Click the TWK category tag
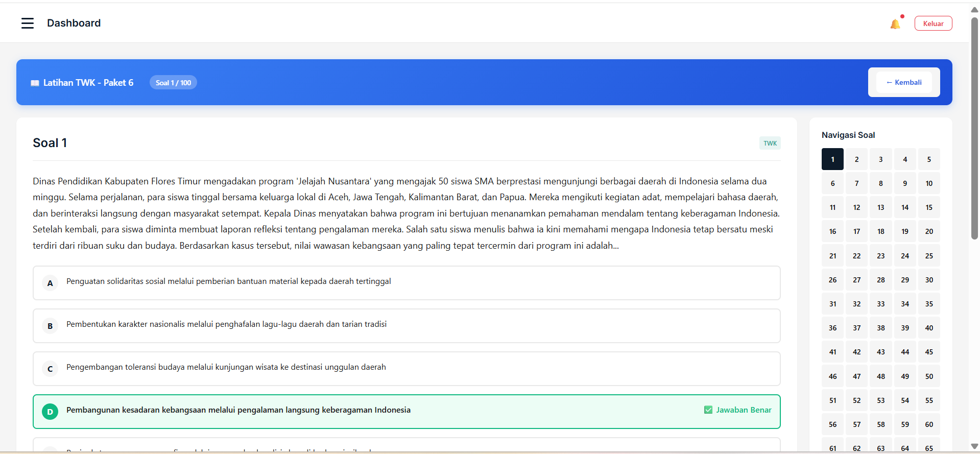The image size is (980, 454). coord(770,144)
